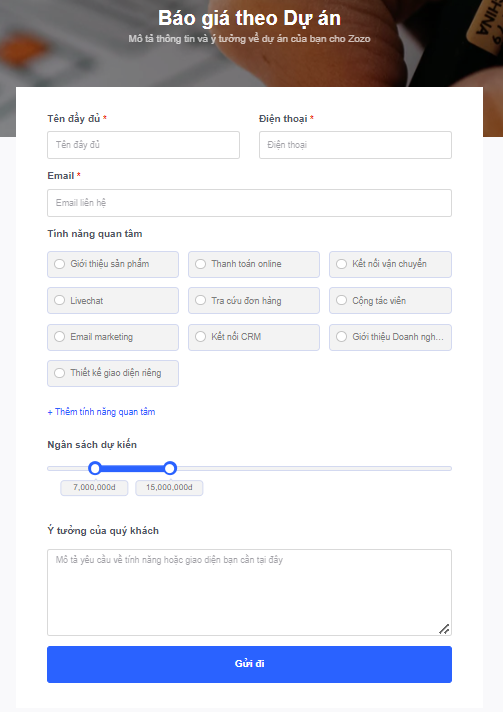Click the Email liên hệ field
This screenshot has width=503, height=712.
249,203
